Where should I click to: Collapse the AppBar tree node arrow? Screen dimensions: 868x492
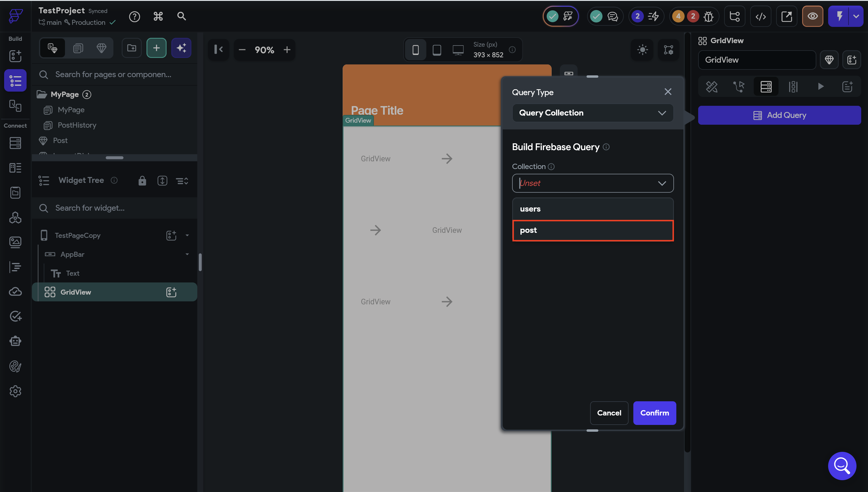tap(187, 254)
